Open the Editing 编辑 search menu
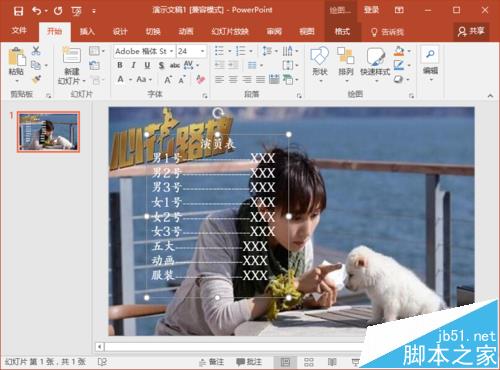The height and width of the screenshot is (370, 500). click(x=430, y=63)
